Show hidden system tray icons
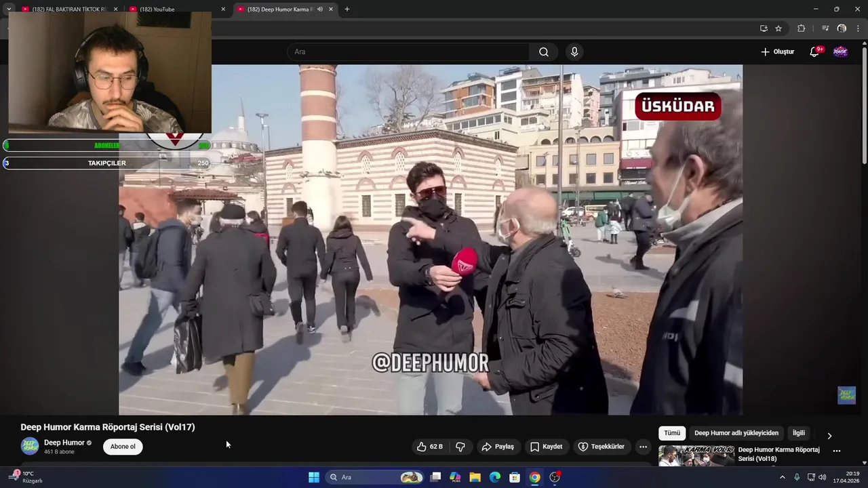 click(782, 477)
